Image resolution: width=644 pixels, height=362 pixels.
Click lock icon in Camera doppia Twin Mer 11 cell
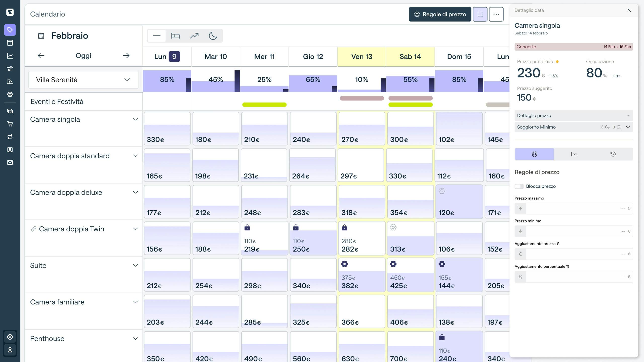[x=247, y=228]
